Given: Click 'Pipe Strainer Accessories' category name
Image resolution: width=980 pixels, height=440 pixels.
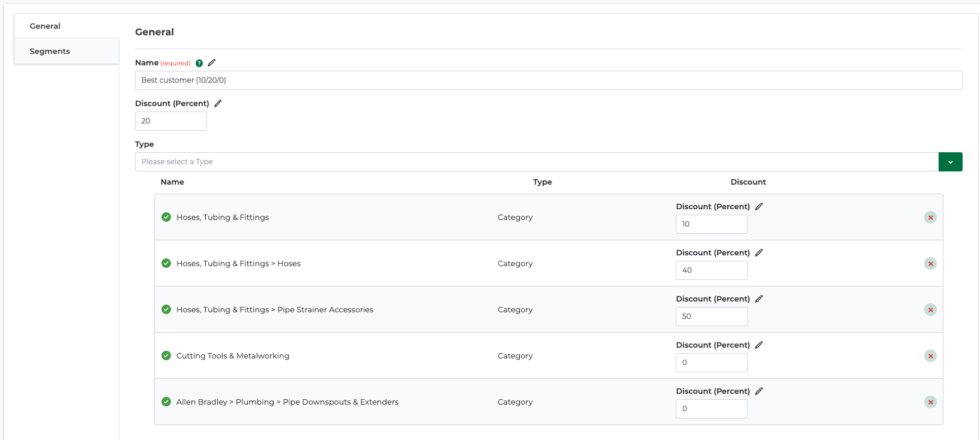Looking at the screenshot, I should point(275,309).
